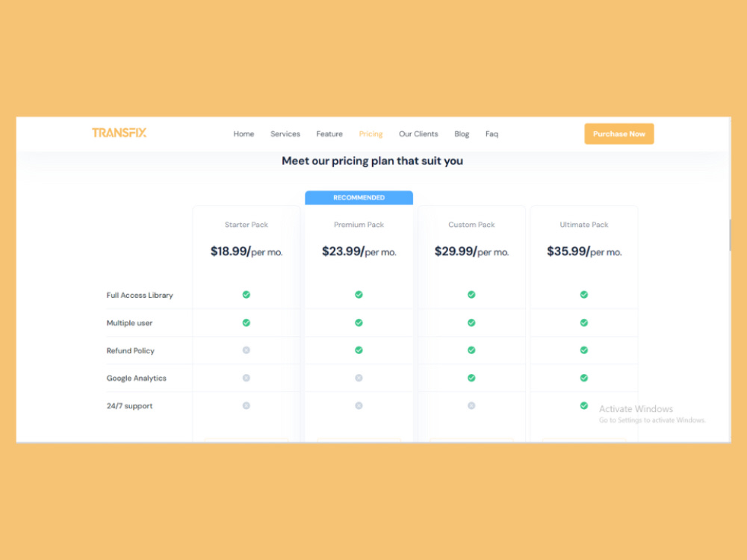Screen dimensions: 747x560
Task: Click Ultimate Pack Refund Policy checkmark
Action: [583, 350]
